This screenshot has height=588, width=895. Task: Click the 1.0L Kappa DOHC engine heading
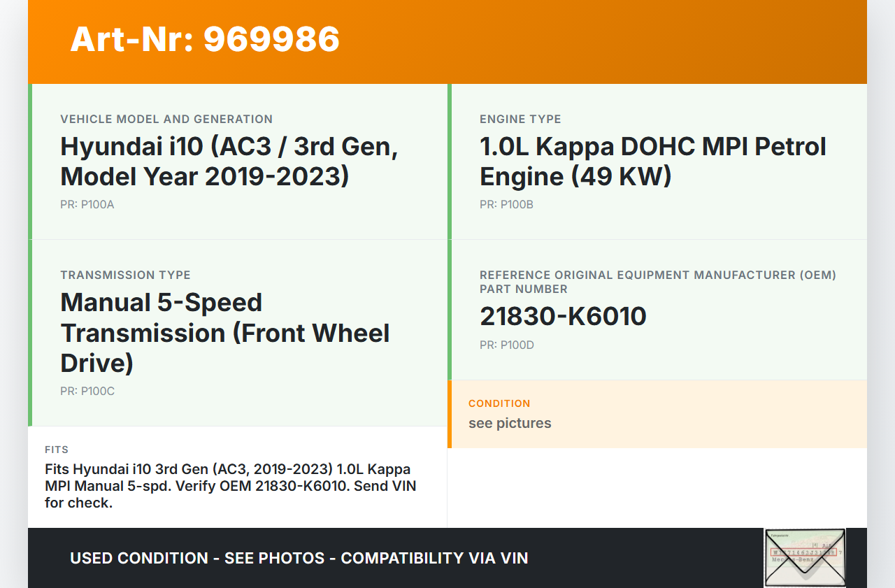click(652, 162)
